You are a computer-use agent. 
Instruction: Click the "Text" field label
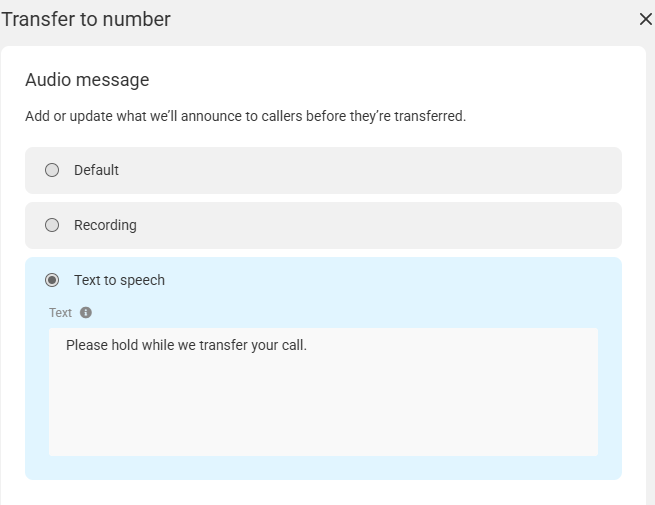(61, 312)
